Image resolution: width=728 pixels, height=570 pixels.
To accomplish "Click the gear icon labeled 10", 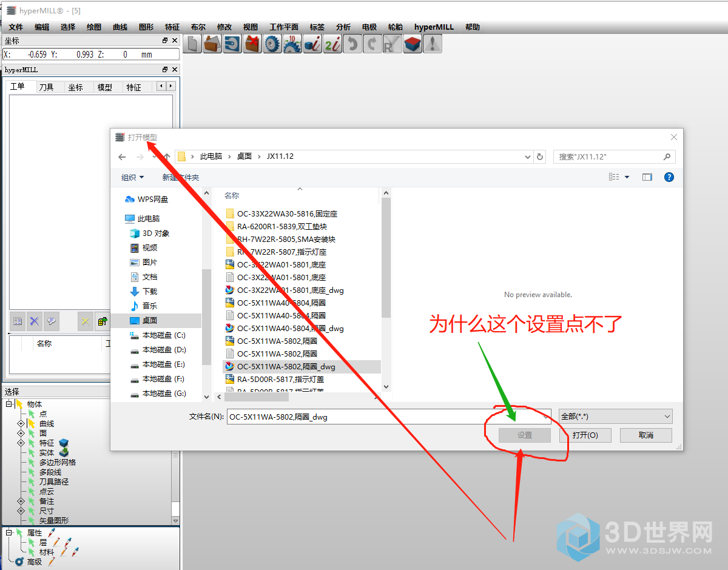I will (292, 44).
